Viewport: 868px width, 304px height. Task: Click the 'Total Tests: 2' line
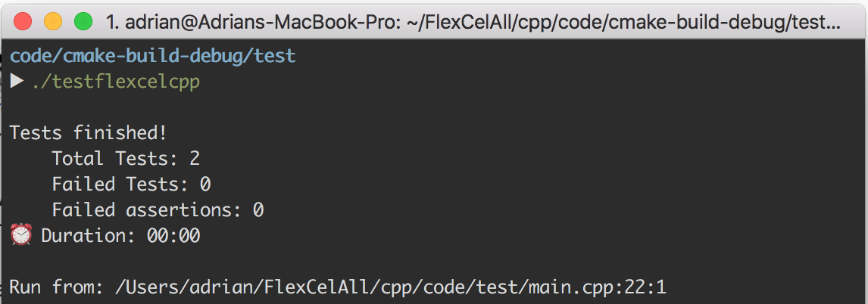pos(126,159)
